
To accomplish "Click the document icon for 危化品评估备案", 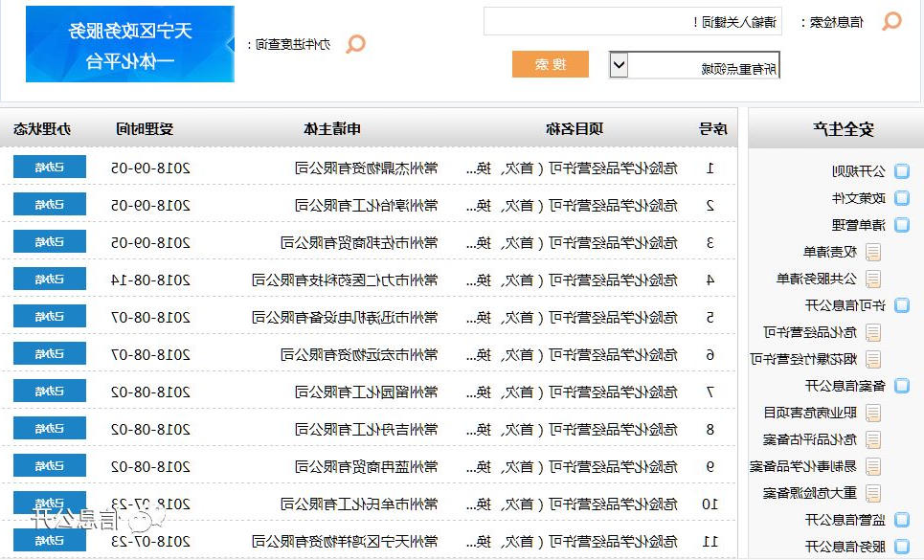I will [x=873, y=439].
